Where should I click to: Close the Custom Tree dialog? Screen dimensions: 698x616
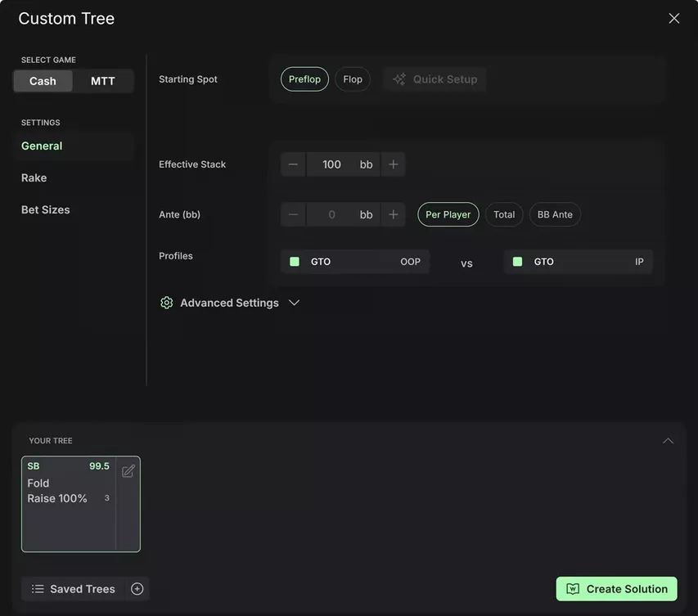click(673, 18)
